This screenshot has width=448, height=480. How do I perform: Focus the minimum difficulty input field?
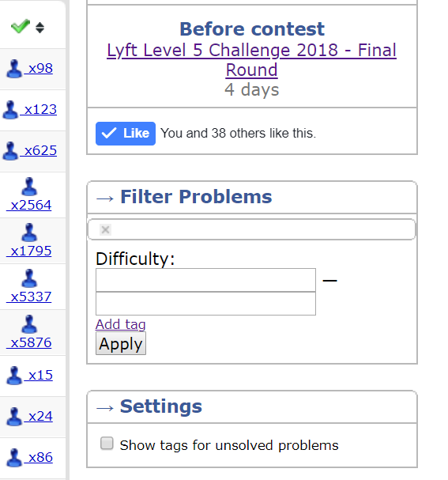click(x=205, y=280)
